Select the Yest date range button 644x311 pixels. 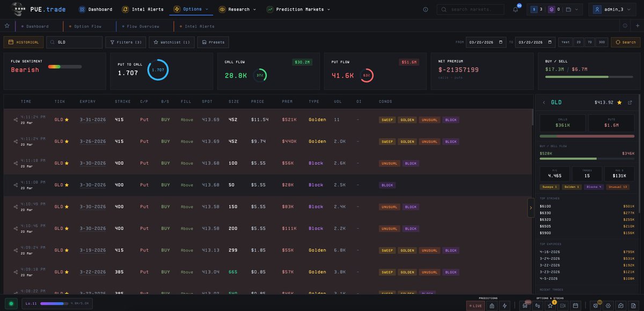pos(566,42)
